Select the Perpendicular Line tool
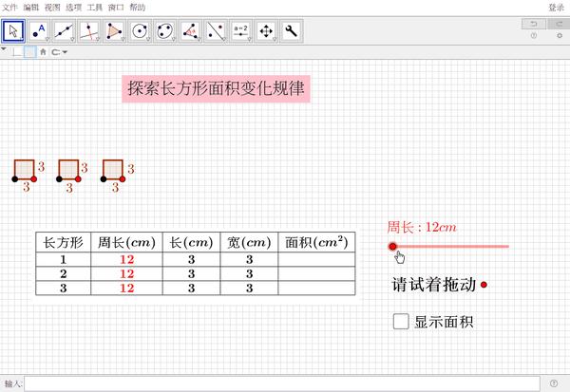The width and height of the screenshot is (570, 392). (89, 31)
